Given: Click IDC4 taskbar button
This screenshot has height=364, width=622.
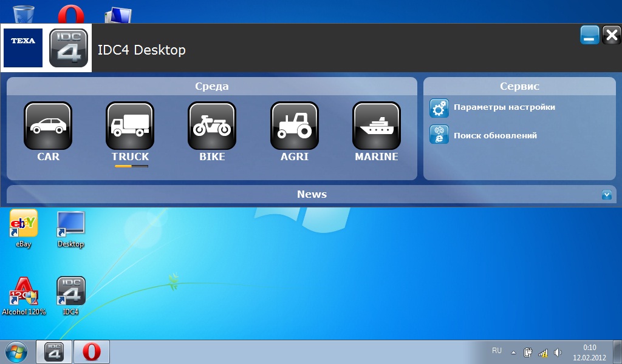Looking at the screenshot, I should [54, 352].
